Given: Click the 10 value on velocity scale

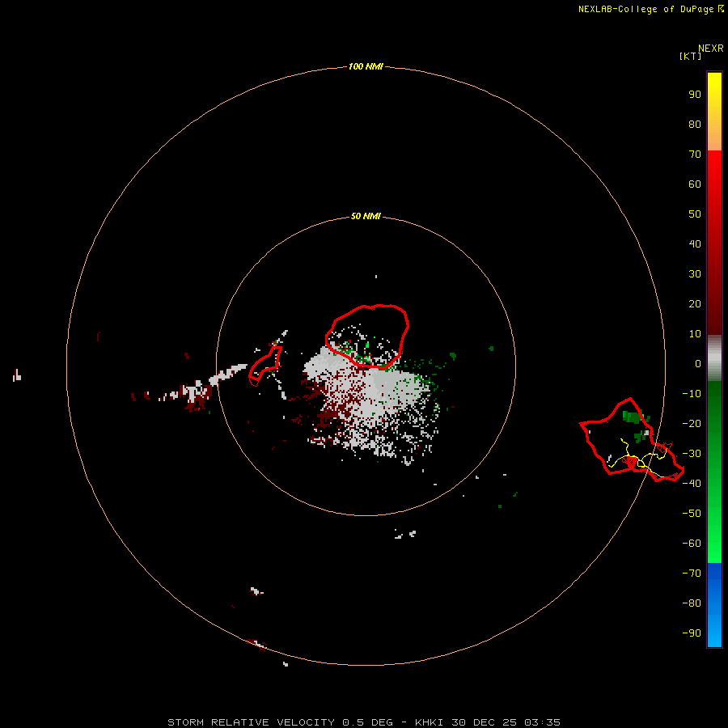Looking at the screenshot, I should (695, 334).
